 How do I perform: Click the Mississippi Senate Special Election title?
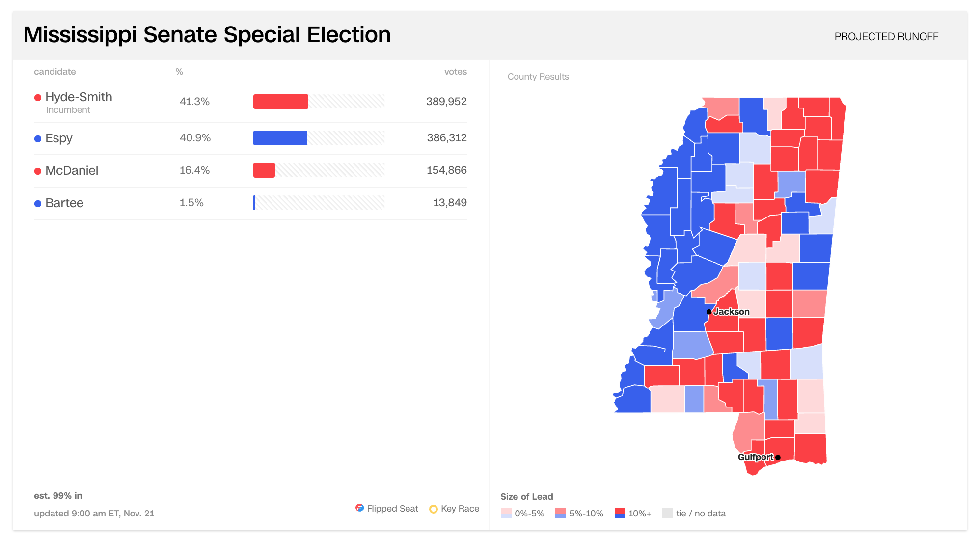click(207, 35)
